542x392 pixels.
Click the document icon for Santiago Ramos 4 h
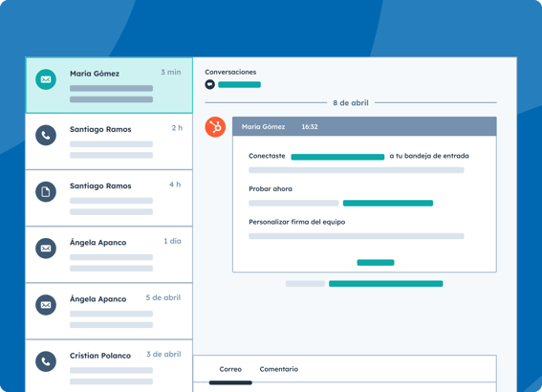click(46, 192)
